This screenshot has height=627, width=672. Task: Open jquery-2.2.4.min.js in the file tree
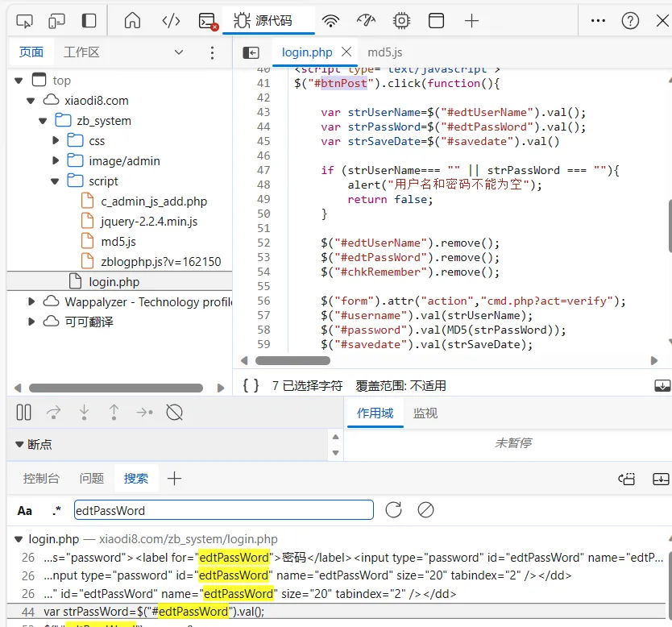click(x=149, y=221)
